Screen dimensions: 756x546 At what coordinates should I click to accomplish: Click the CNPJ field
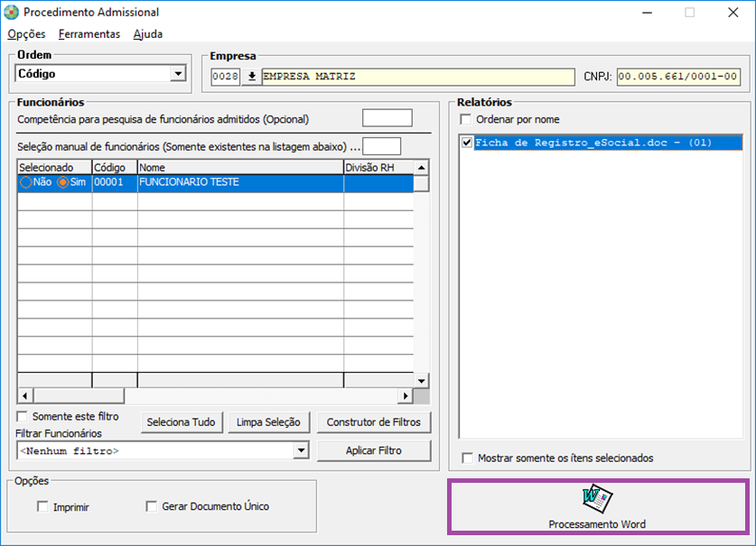coord(678,76)
